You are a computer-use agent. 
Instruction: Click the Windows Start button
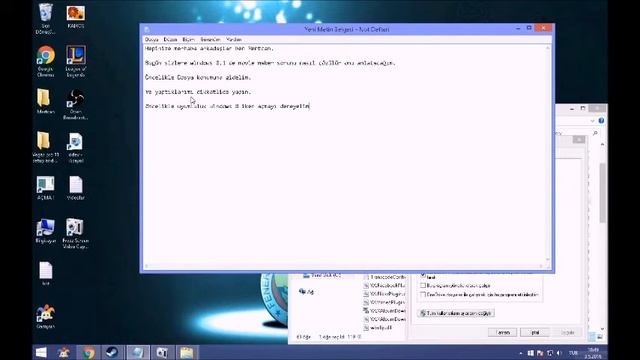(41, 352)
